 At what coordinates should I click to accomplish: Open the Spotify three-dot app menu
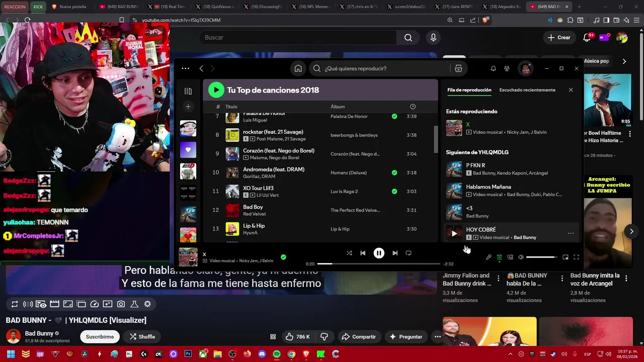(186, 68)
